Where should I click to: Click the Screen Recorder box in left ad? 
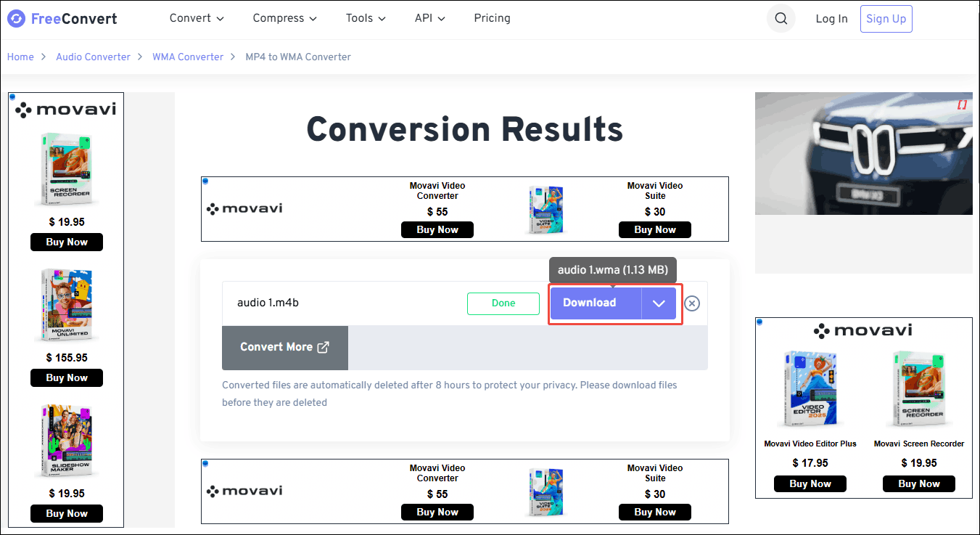pos(66,169)
